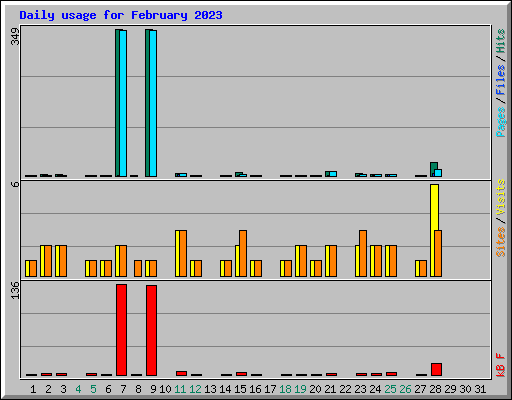Viewport: 512px width, 400px height.
Task: Click the 136 axis value in the bottom chart
Action: 15,290
